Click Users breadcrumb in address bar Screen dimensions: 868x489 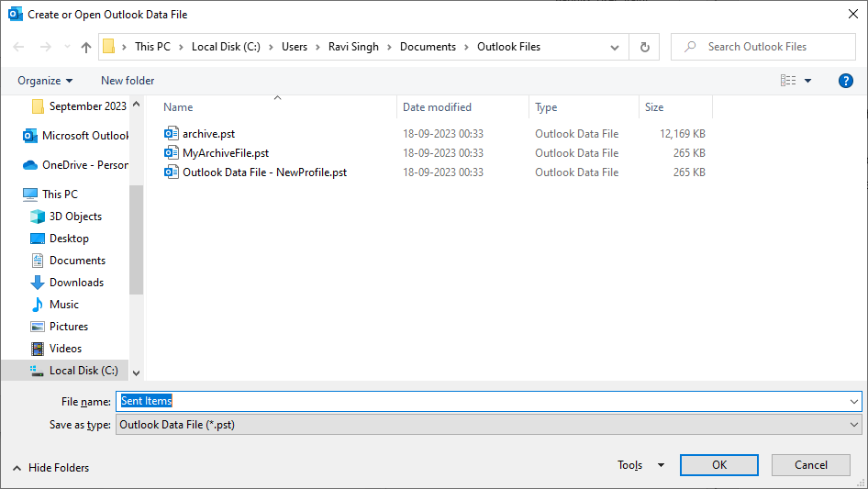pyautogui.click(x=294, y=47)
